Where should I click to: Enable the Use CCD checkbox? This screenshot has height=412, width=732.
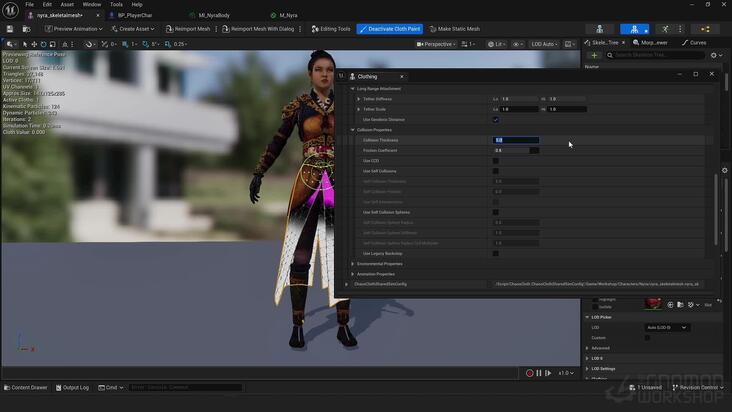[x=495, y=161]
